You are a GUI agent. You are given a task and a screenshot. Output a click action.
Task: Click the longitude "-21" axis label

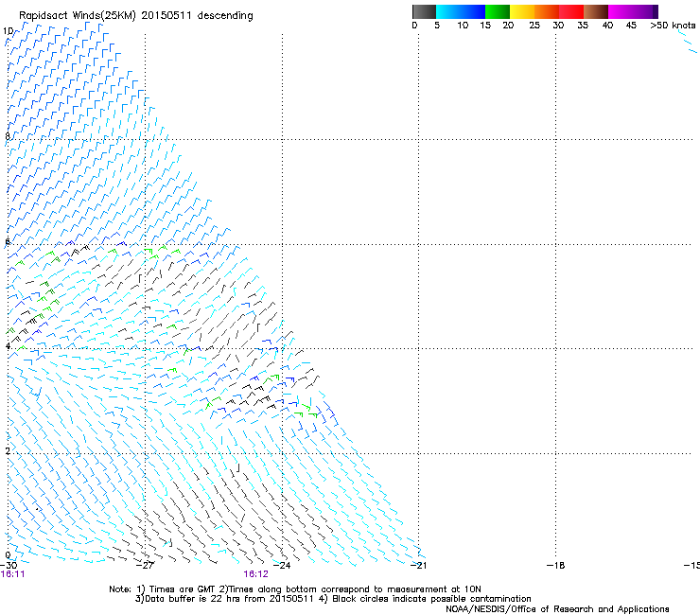(418, 566)
